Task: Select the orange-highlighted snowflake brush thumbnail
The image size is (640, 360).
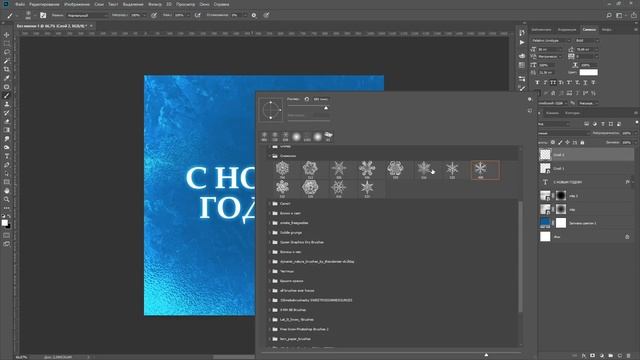Action: pyautogui.click(x=485, y=170)
